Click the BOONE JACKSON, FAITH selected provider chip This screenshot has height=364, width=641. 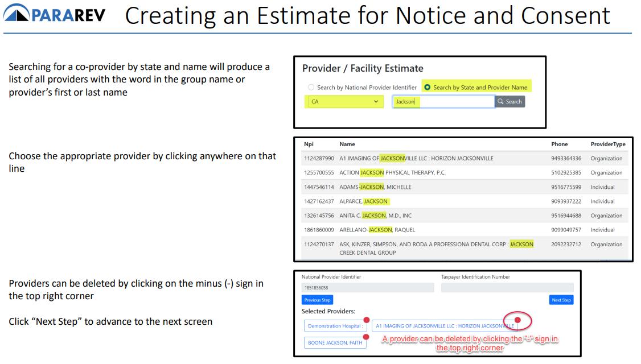pos(335,343)
